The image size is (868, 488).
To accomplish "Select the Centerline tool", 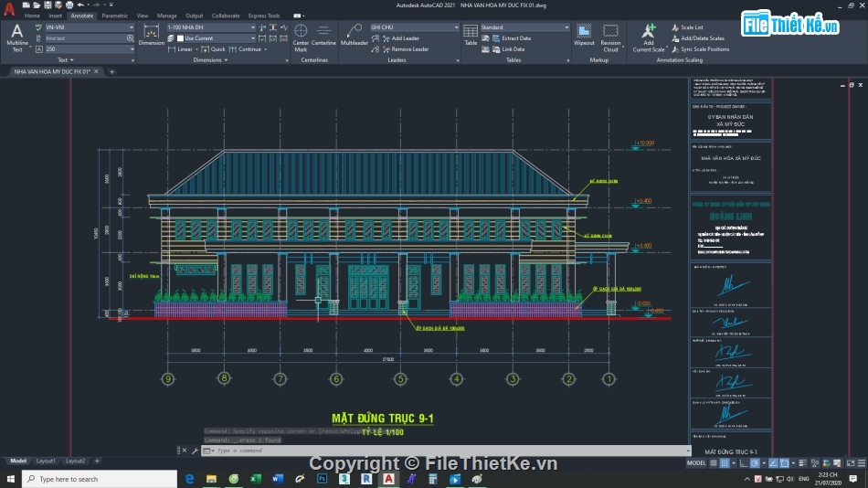I will pos(323,35).
